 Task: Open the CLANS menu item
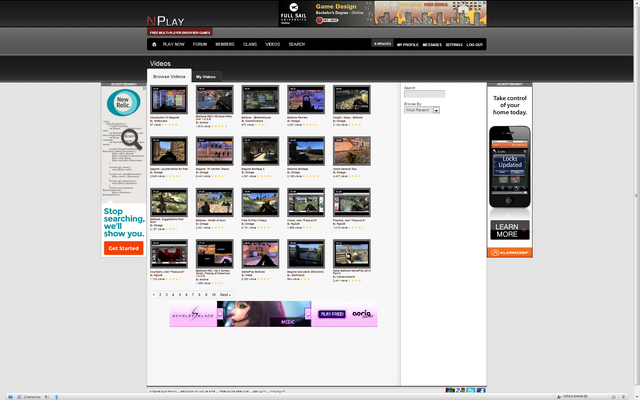(250, 44)
